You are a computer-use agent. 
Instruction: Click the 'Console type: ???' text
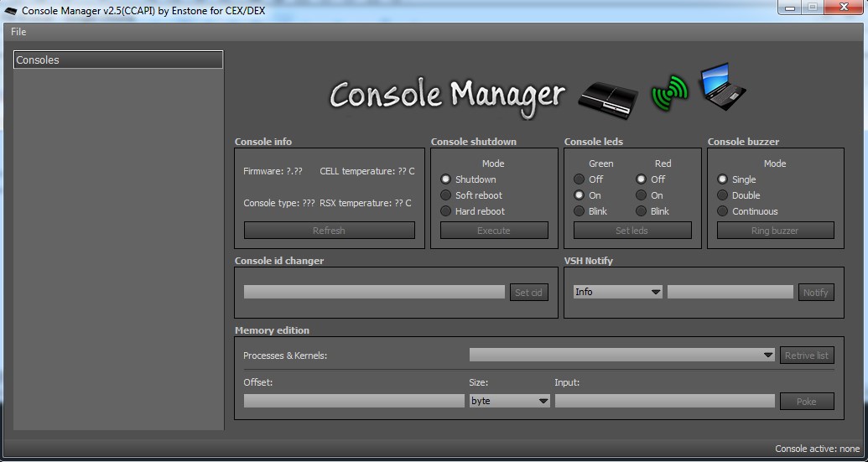[x=279, y=203]
